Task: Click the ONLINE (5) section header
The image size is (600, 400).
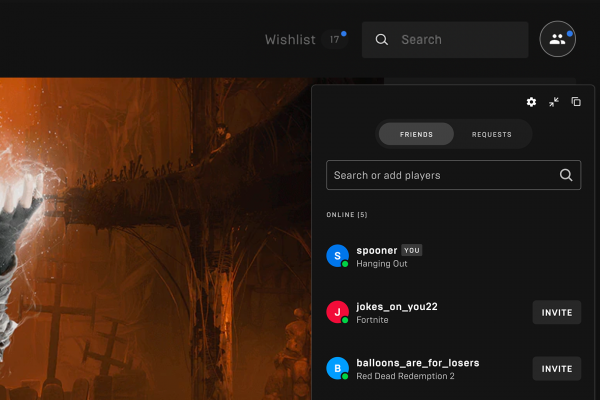Action: pos(347,215)
